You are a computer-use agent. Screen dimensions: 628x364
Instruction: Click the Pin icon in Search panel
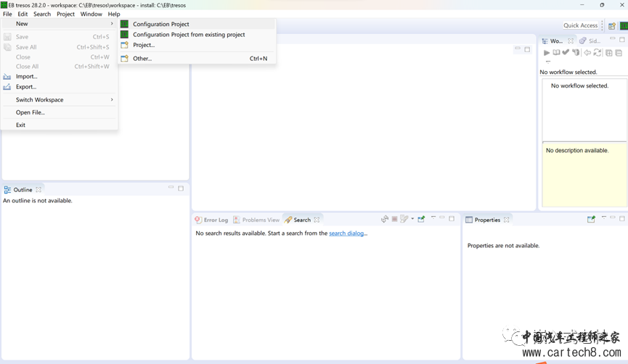click(x=421, y=219)
